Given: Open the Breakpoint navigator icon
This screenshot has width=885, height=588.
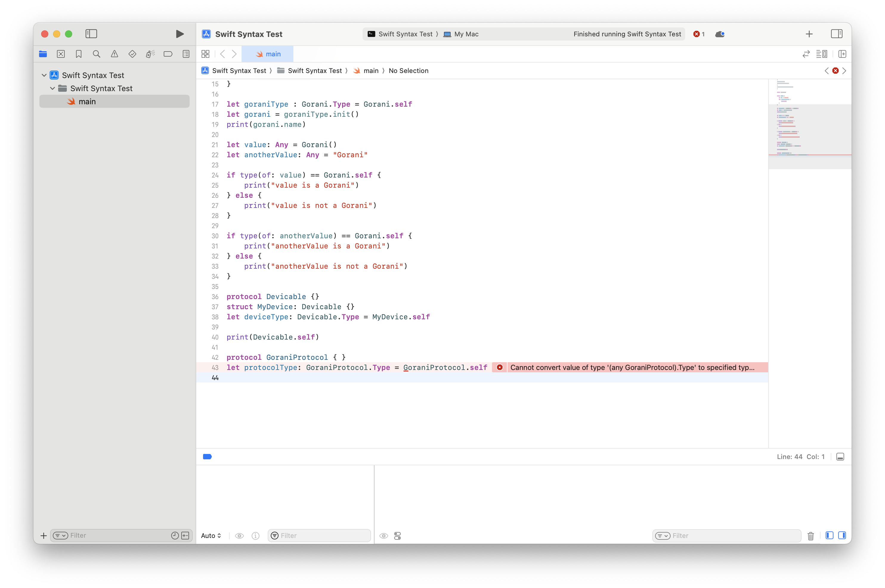Looking at the screenshot, I should pyautogui.click(x=168, y=54).
